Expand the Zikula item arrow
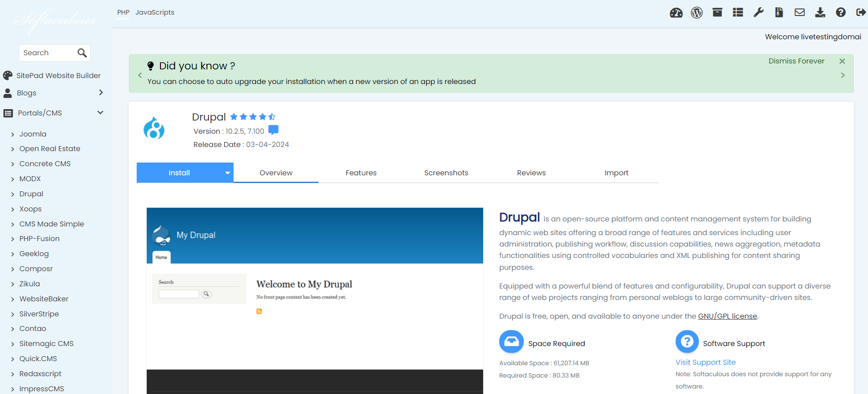The height and width of the screenshot is (394, 868). (13, 284)
